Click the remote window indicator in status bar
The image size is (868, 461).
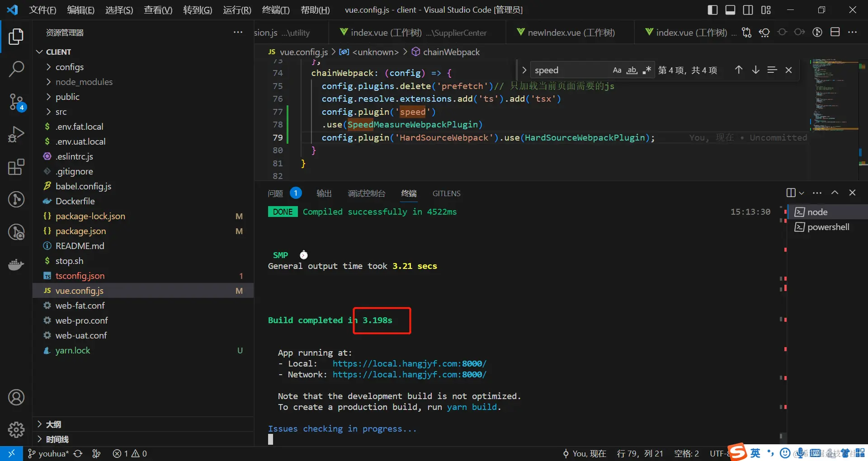11,453
